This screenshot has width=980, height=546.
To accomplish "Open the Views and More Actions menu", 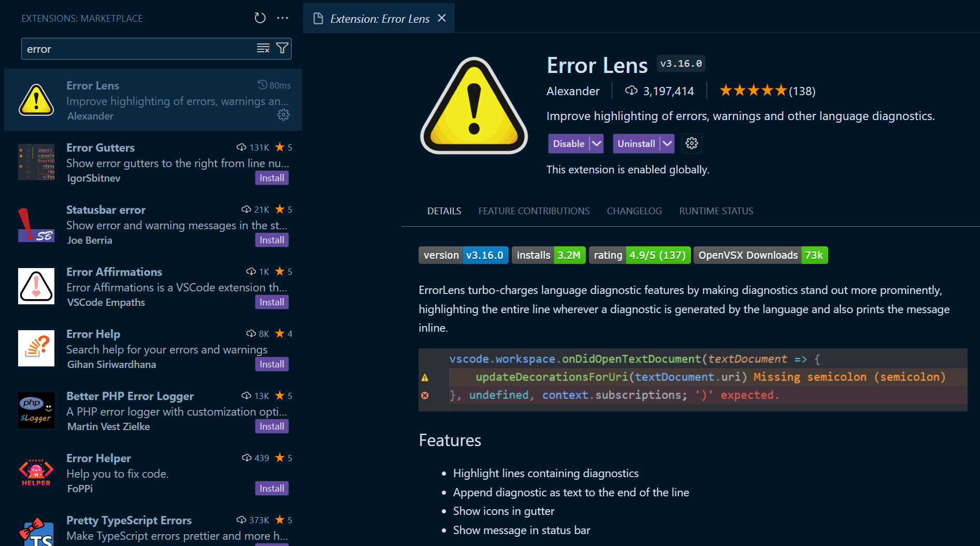I will pyautogui.click(x=282, y=18).
